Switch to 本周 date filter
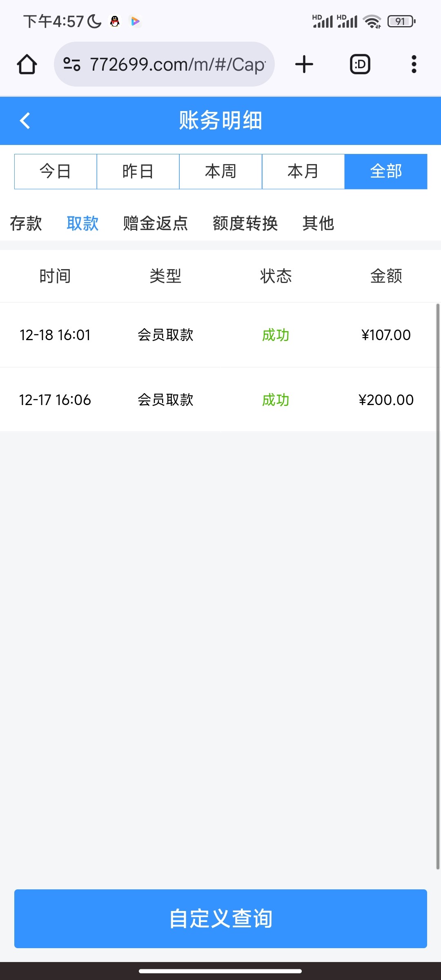Screen dimensions: 441x980 coord(220,171)
